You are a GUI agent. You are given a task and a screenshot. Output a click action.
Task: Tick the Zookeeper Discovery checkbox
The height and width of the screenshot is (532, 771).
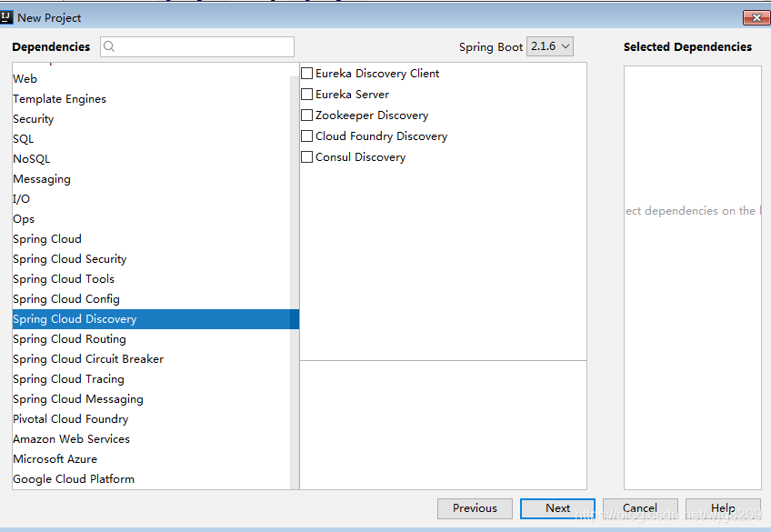click(306, 115)
